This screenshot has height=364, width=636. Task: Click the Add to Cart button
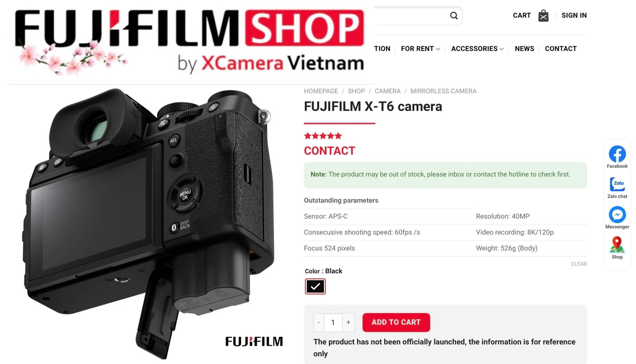[x=396, y=322]
